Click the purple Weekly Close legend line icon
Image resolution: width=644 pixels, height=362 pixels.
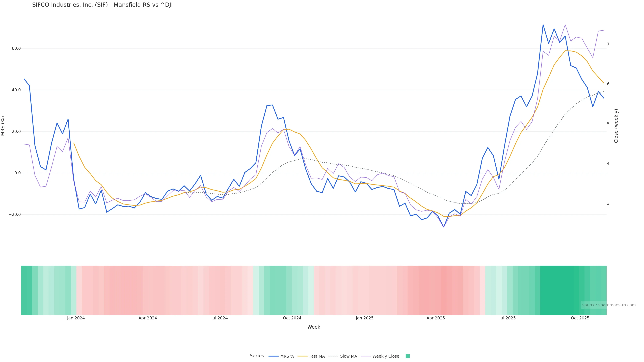pyautogui.click(x=366, y=356)
